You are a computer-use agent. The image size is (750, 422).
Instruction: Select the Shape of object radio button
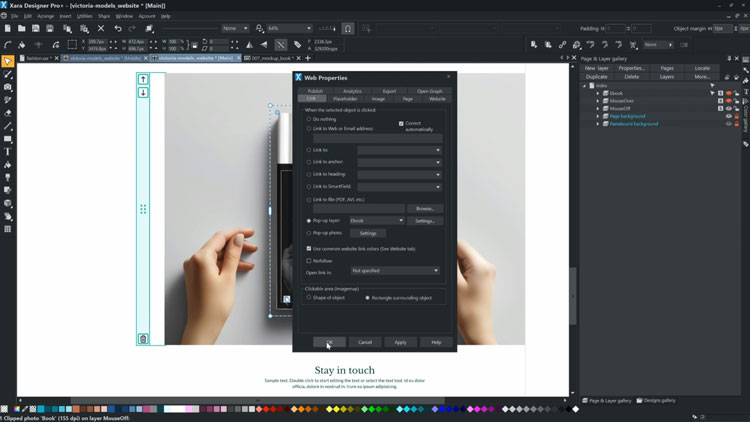coord(309,298)
